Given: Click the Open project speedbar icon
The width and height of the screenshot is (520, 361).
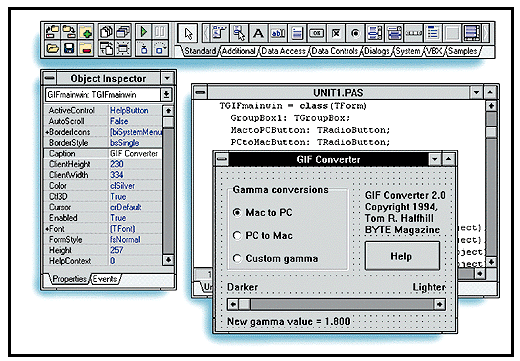Looking at the screenshot, I should tap(53, 32).
